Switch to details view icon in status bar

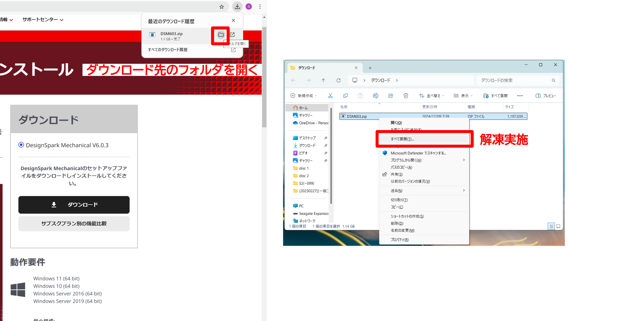click(551, 226)
